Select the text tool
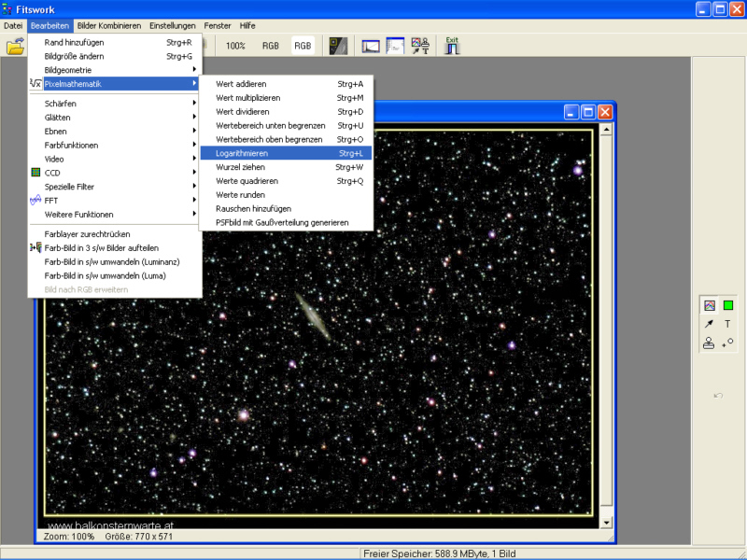This screenshot has width=747, height=560. tap(728, 324)
